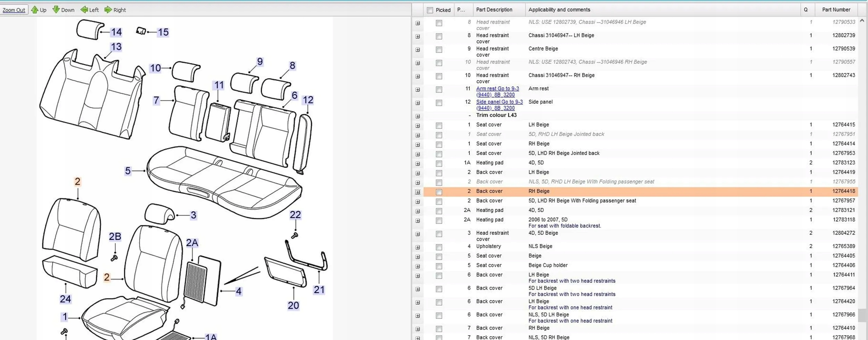Select callout 13 on the rear backrest

point(116,47)
